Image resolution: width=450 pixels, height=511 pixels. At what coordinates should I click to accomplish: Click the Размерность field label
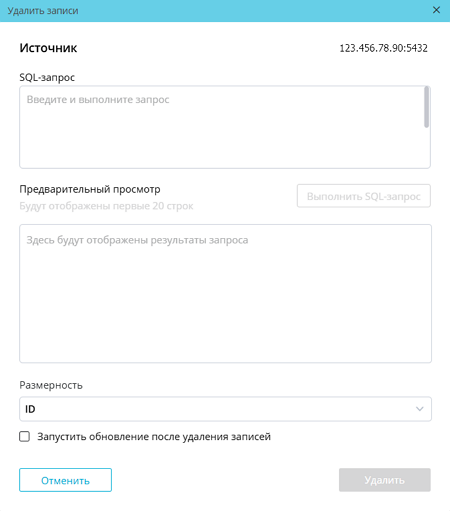point(51,385)
